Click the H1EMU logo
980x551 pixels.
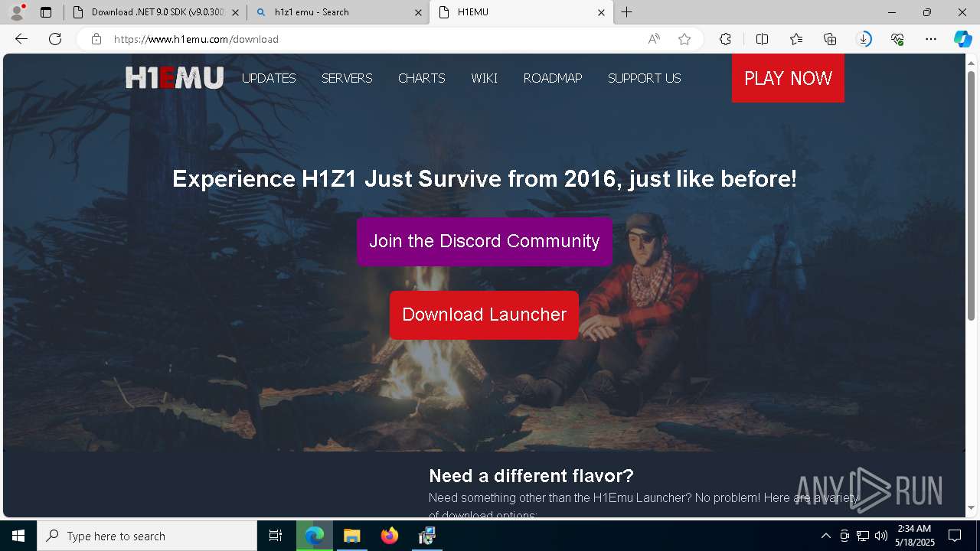pos(175,78)
